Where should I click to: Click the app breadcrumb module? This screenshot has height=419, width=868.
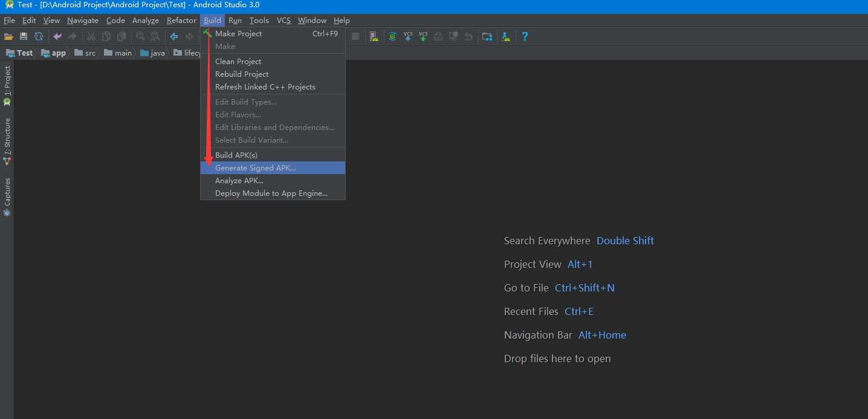(53, 53)
